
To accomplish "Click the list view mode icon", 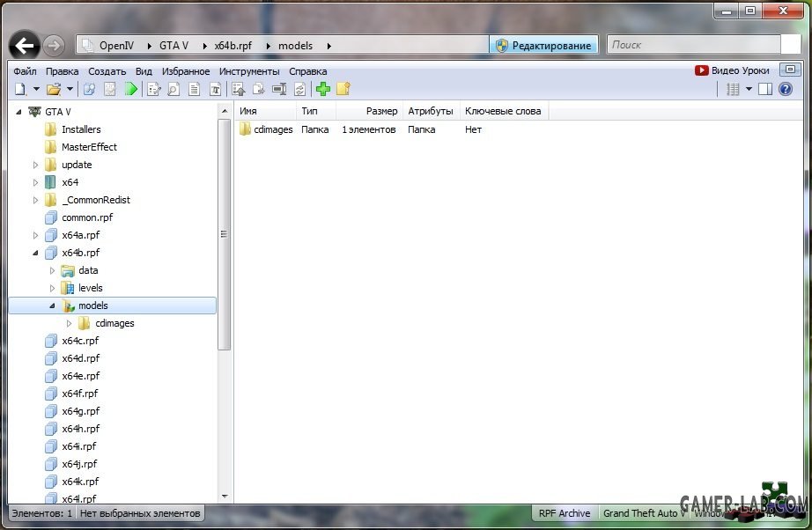I will (x=733, y=89).
